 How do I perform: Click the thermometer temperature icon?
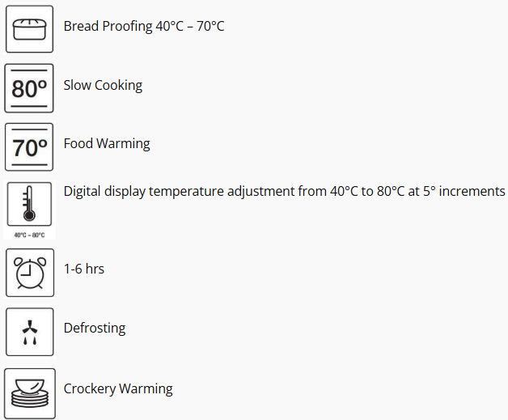(29, 204)
